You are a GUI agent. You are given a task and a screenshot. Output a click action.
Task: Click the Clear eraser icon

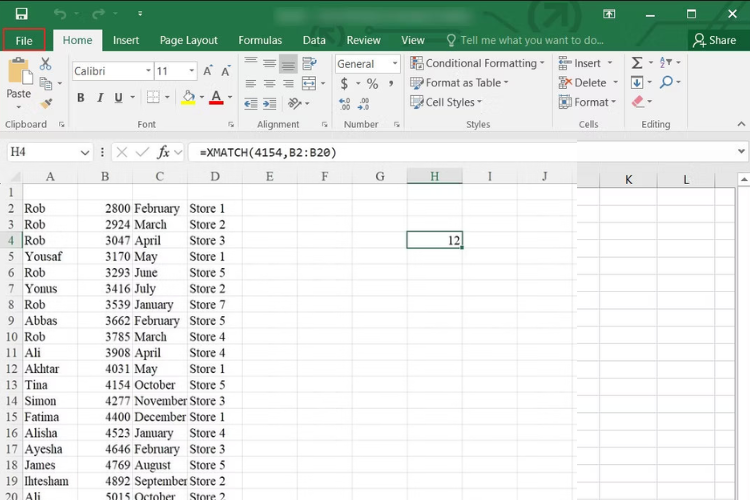point(638,101)
